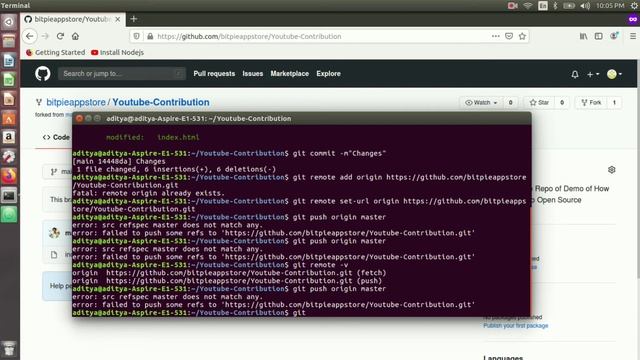Image resolution: width=640 pixels, height=360 pixels.
Task: Click the Wi-Fi indicator in the top panel
Action: pos(528,6)
